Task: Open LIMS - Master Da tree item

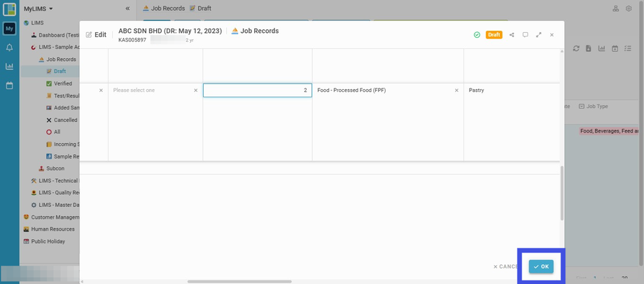Action: [55, 205]
